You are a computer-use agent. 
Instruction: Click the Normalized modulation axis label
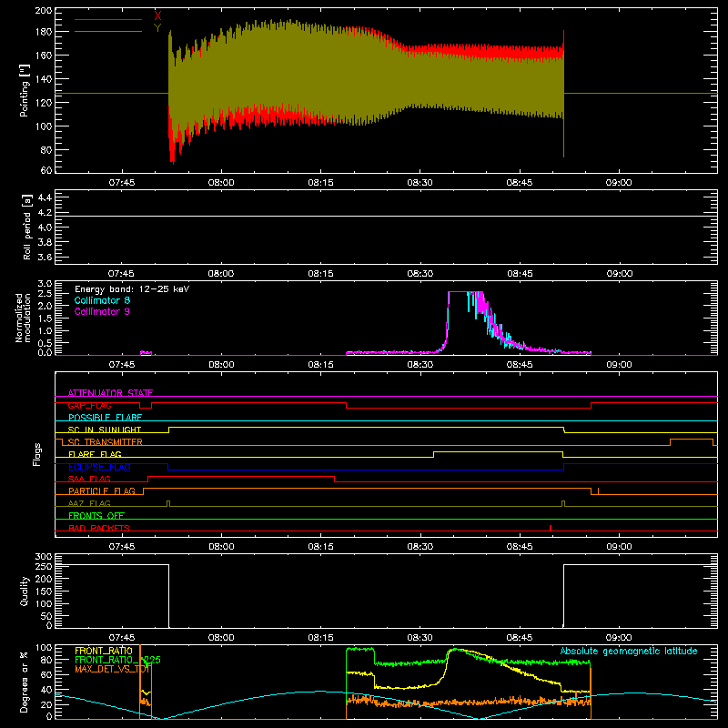coord(23,318)
